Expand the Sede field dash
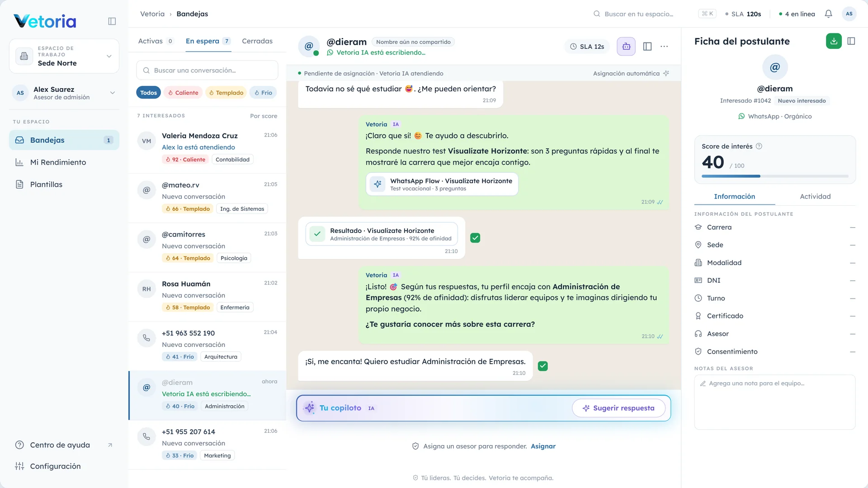The image size is (868, 488). click(852, 245)
